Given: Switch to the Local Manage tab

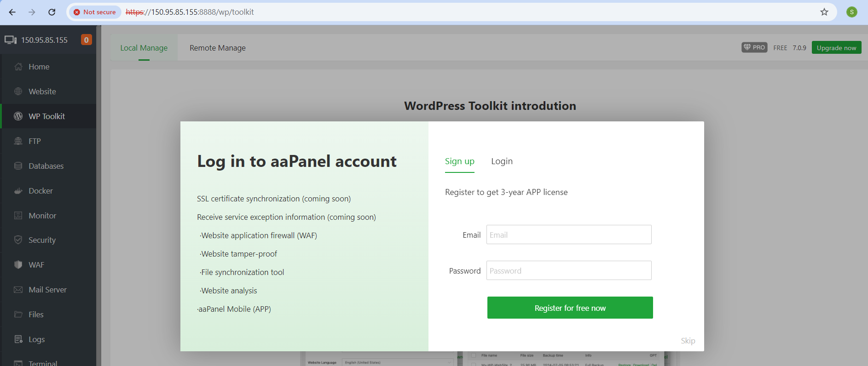Looking at the screenshot, I should tap(144, 48).
